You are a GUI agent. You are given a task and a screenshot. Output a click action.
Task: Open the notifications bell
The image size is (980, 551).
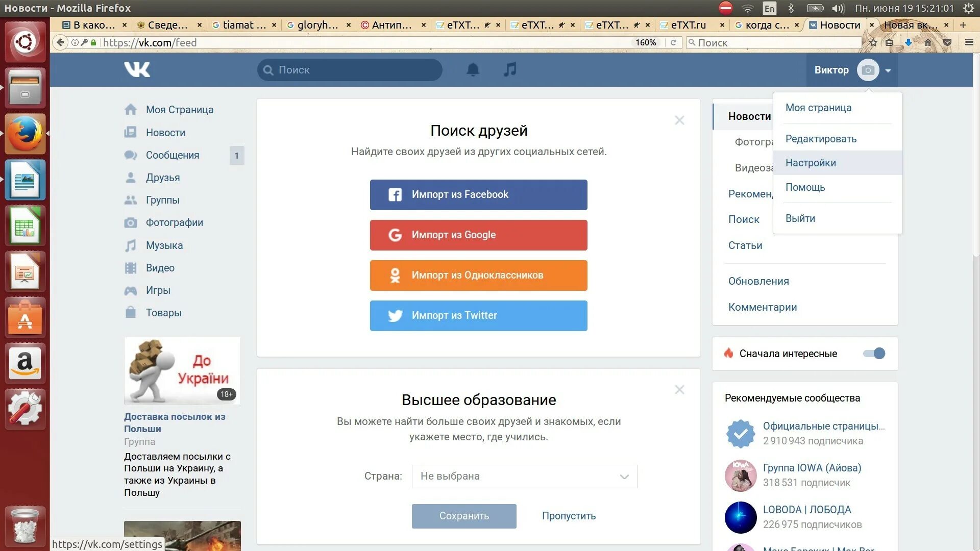(473, 69)
